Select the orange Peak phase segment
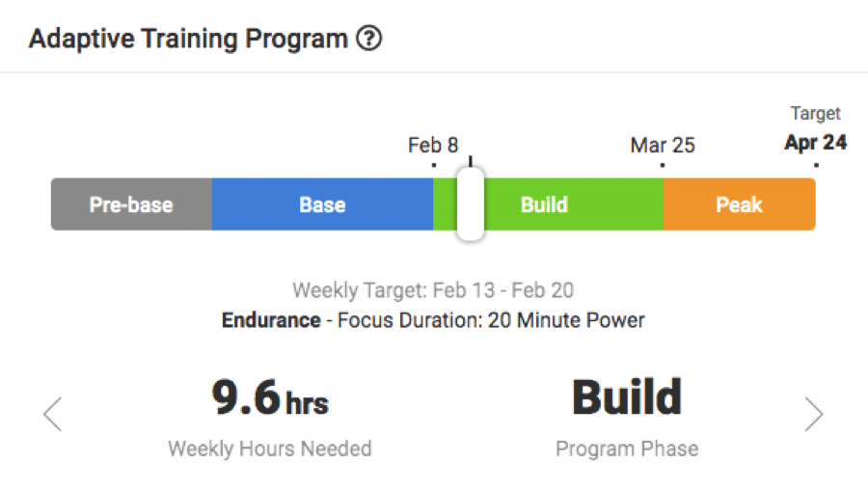868x491 pixels. click(740, 205)
